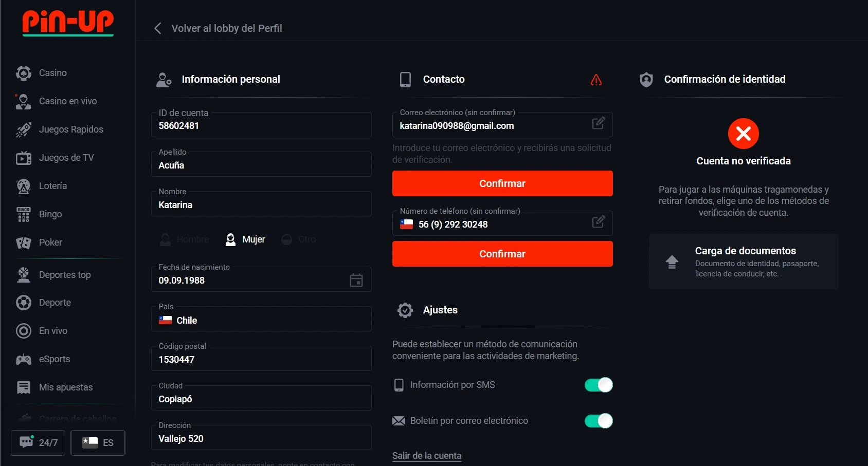The image size is (868, 466).
Task: Click Salir de la cuenta link
Action: tap(426, 456)
